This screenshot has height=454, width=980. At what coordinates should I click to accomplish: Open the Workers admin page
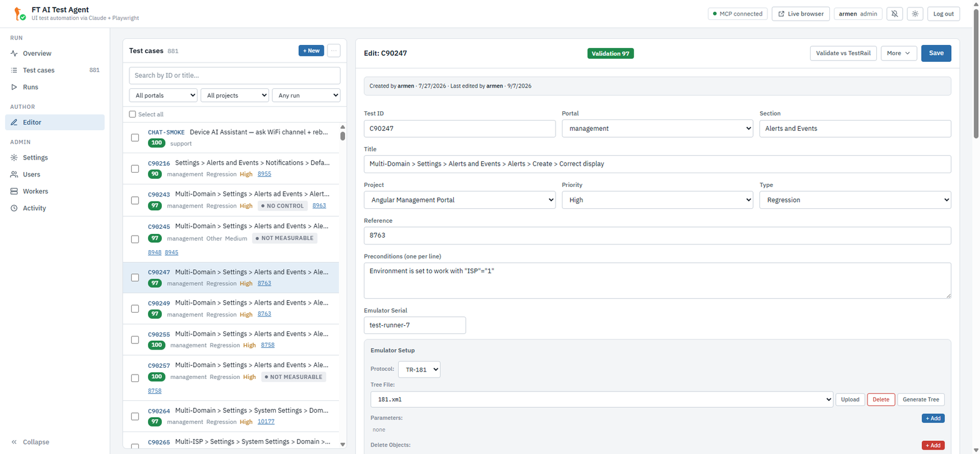(x=54, y=191)
